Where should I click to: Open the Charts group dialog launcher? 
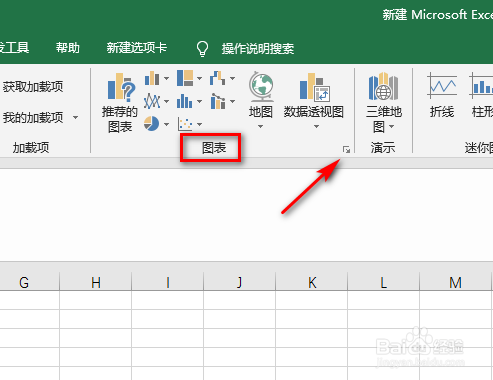tap(346, 150)
